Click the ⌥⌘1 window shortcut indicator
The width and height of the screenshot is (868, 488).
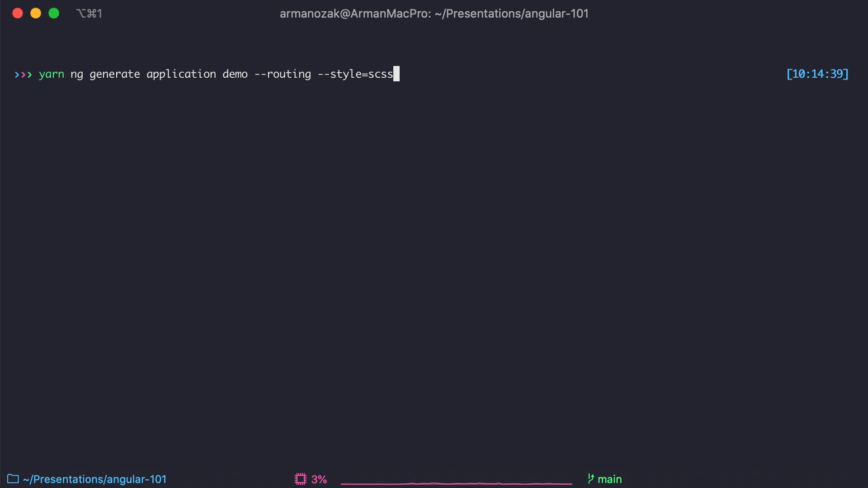[x=89, y=14]
